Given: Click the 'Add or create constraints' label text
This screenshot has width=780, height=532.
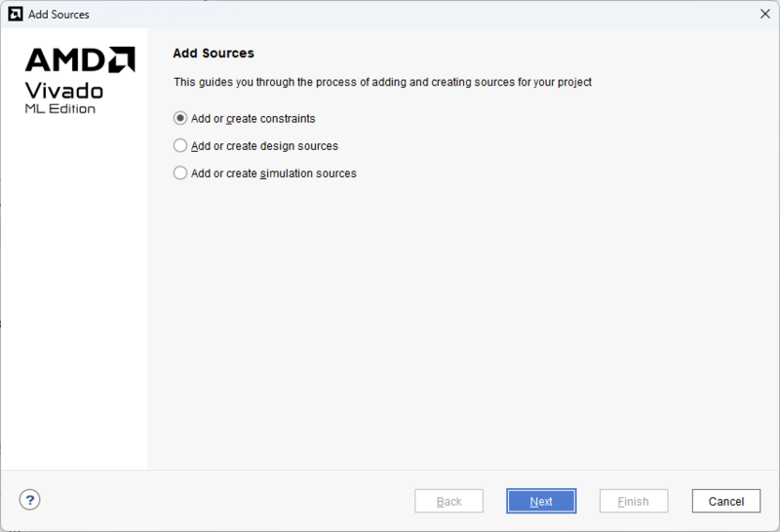Looking at the screenshot, I should [253, 119].
